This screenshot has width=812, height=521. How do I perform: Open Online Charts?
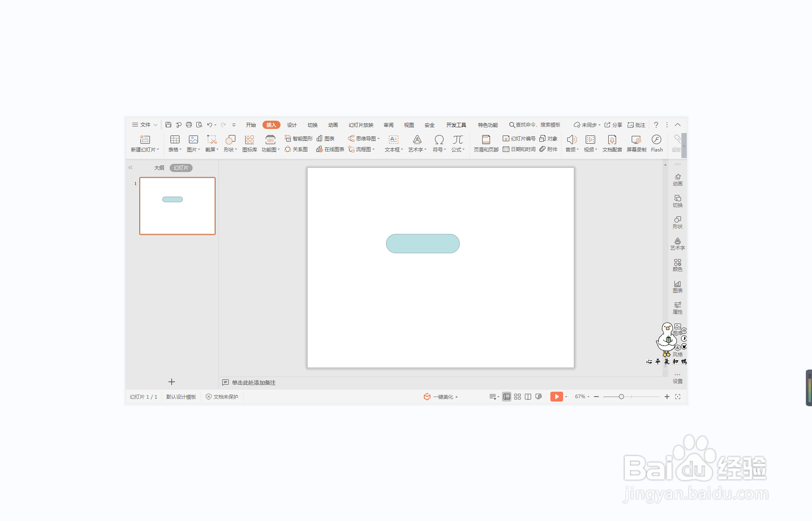tap(330, 149)
